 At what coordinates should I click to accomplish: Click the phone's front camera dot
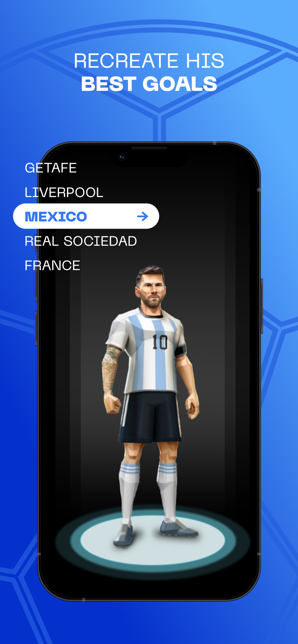pyautogui.click(x=122, y=157)
